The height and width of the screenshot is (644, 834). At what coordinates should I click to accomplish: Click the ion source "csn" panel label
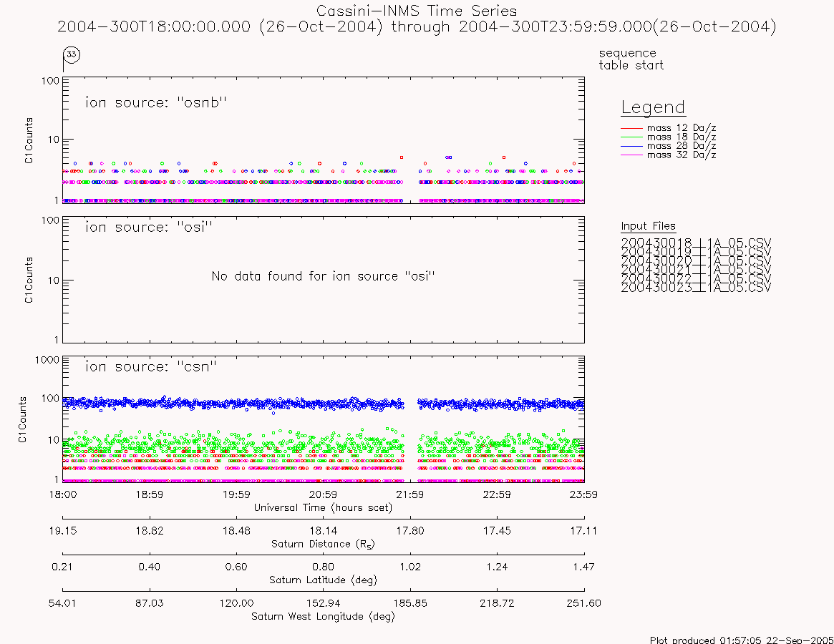[x=151, y=367]
